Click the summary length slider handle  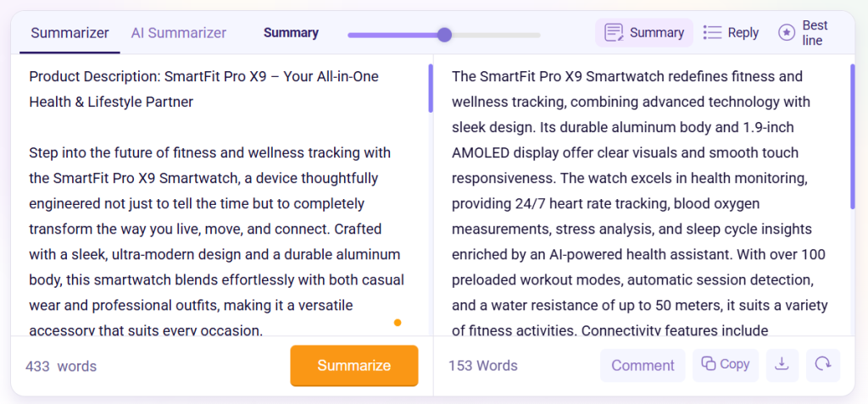pyautogui.click(x=444, y=35)
